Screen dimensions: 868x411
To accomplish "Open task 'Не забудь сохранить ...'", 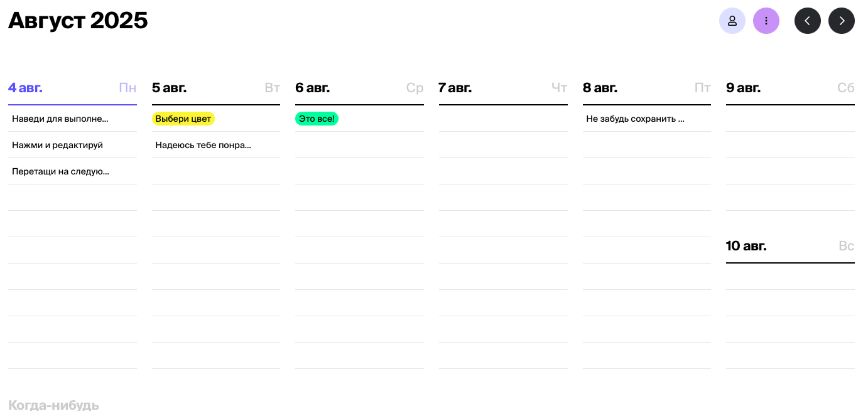I will pos(635,119).
